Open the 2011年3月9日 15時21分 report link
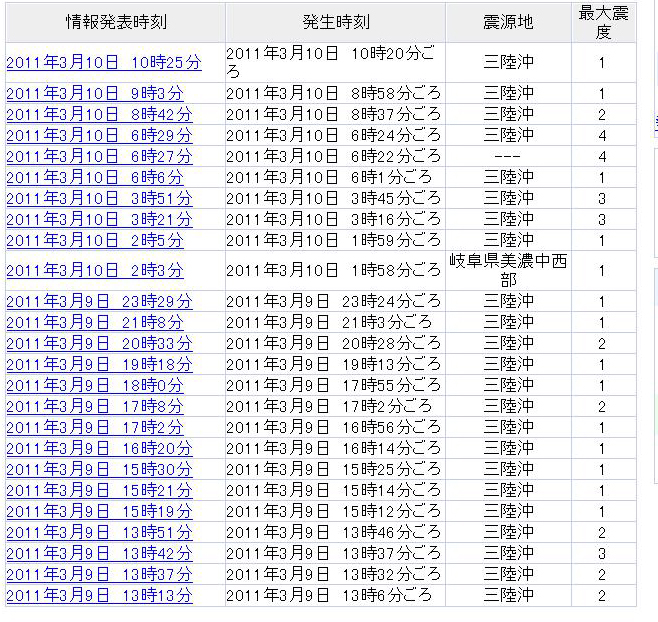The width and height of the screenshot is (658, 622). point(99,490)
